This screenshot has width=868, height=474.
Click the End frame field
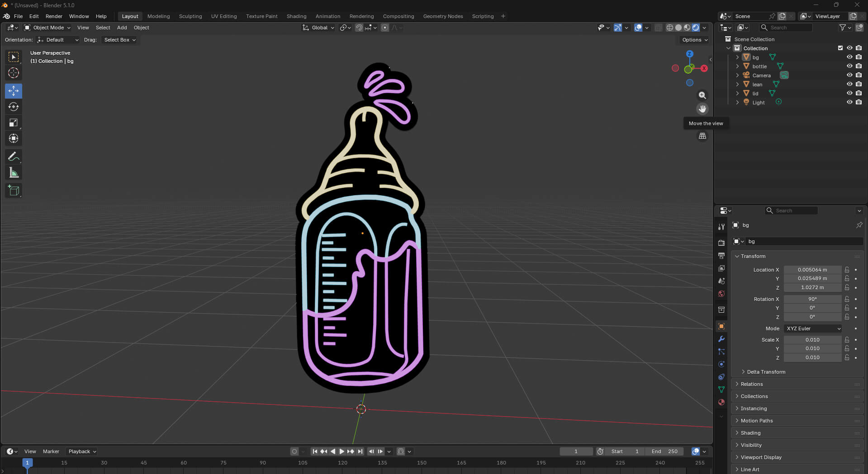[665, 451]
